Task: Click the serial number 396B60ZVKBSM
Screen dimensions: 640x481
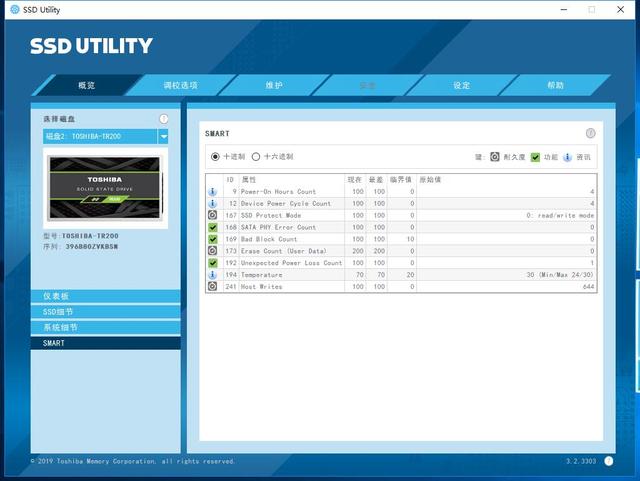Action: [92, 247]
